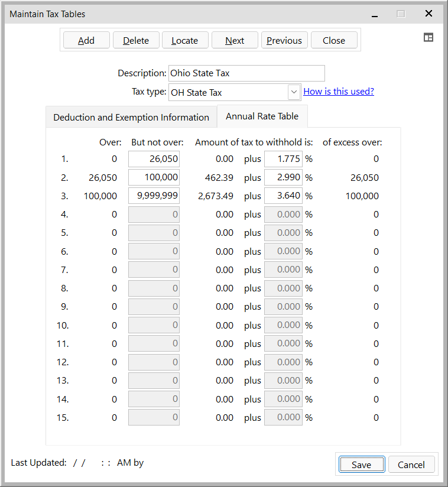This screenshot has height=487, width=448.
Task: Click the 2.990 percent rate field
Action: [283, 177]
